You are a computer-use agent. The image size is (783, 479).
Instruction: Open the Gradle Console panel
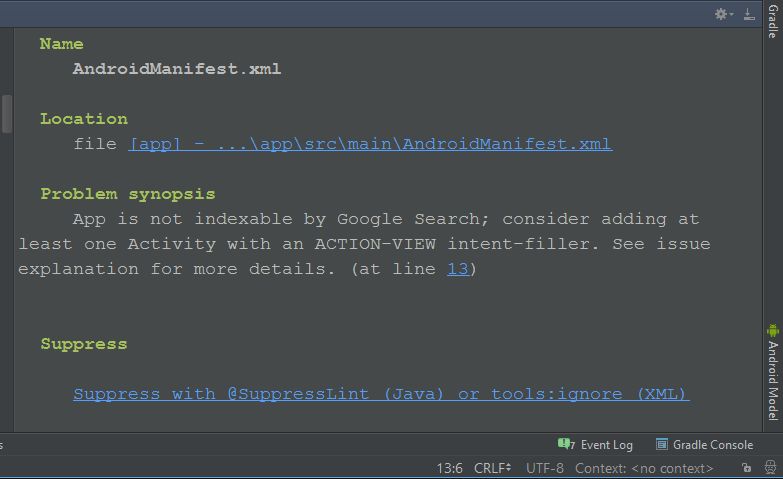713,445
